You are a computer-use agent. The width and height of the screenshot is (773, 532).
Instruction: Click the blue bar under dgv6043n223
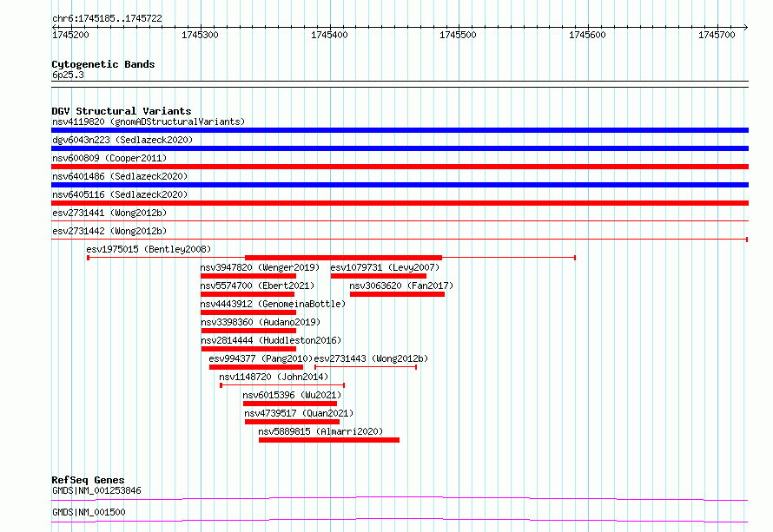pyautogui.click(x=400, y=148)
